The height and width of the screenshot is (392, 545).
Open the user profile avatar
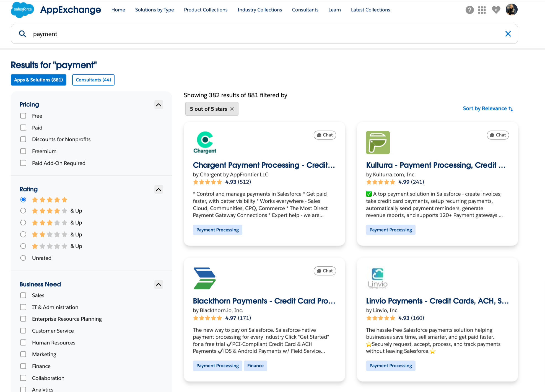click(x=512, y=10)
